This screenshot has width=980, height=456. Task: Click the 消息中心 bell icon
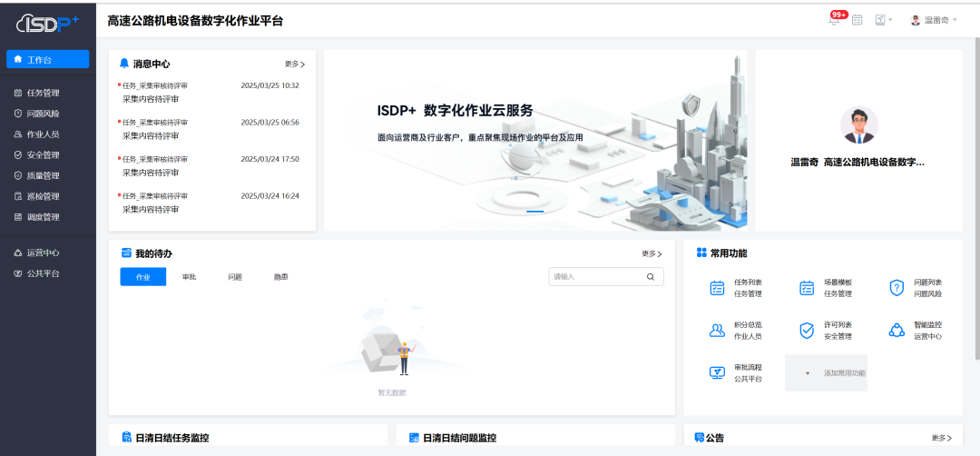click(x=123, y=64)
